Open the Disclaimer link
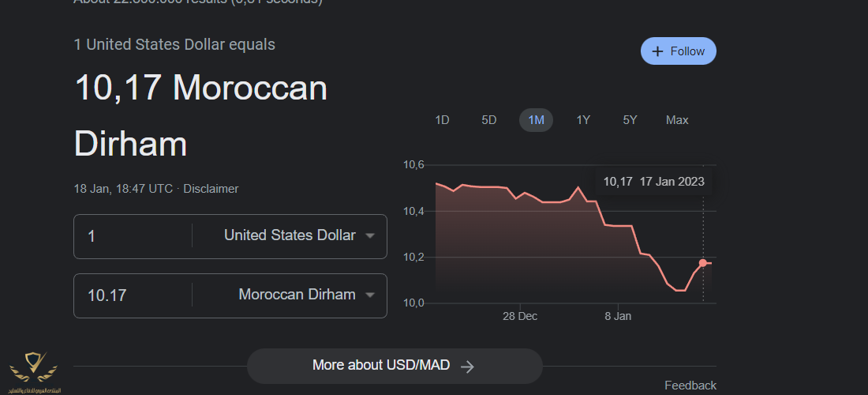This screenshot has height=395, width=868. [x=211, y=189]
